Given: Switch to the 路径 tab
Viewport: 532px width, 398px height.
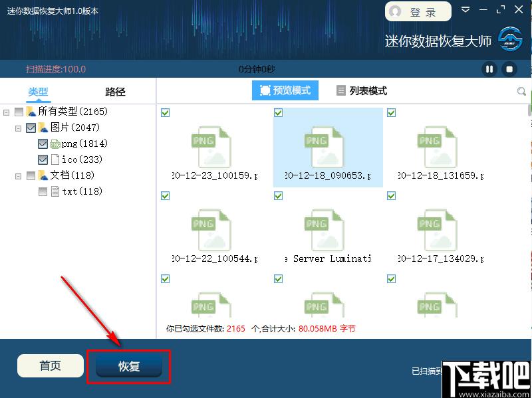Looking at the screenshot, I should click(x=115, y=92).
